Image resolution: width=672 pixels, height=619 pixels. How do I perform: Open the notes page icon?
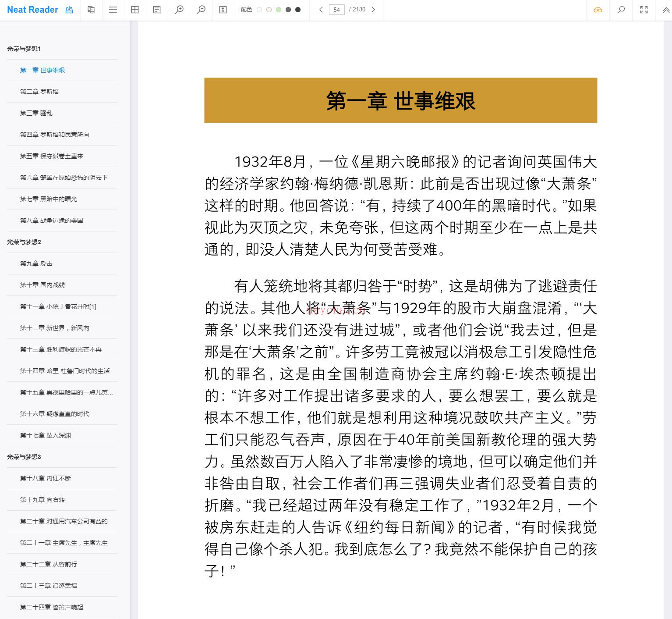(157, 10)
